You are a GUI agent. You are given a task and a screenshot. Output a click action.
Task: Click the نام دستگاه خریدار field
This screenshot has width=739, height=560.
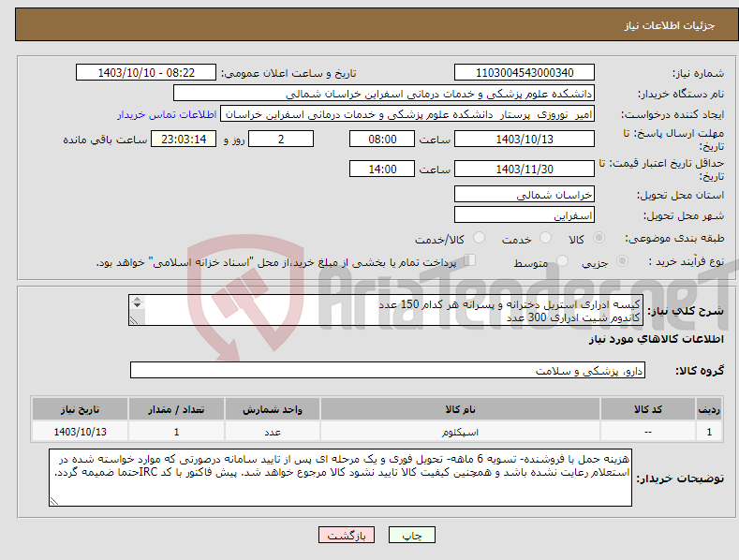coord(384,94)
